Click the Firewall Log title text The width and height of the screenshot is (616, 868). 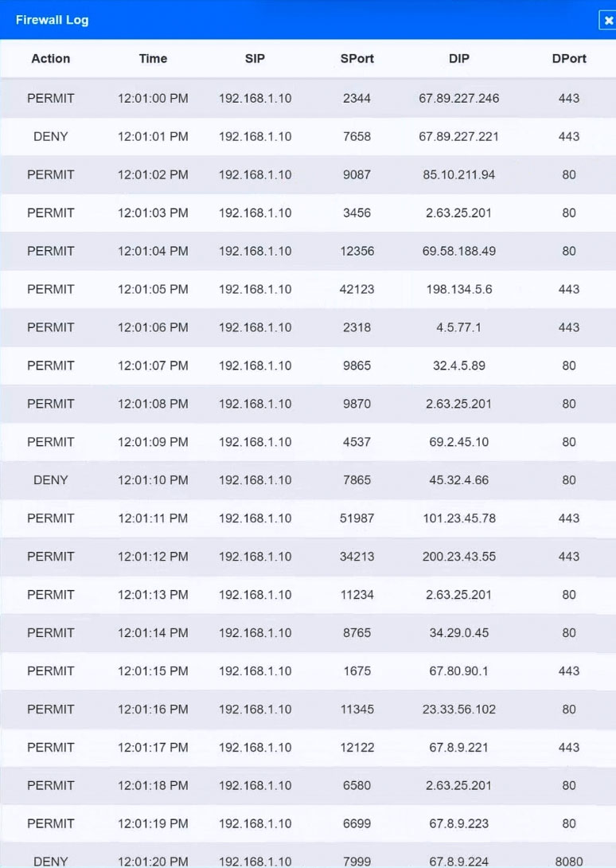click(x=52, y=20)
